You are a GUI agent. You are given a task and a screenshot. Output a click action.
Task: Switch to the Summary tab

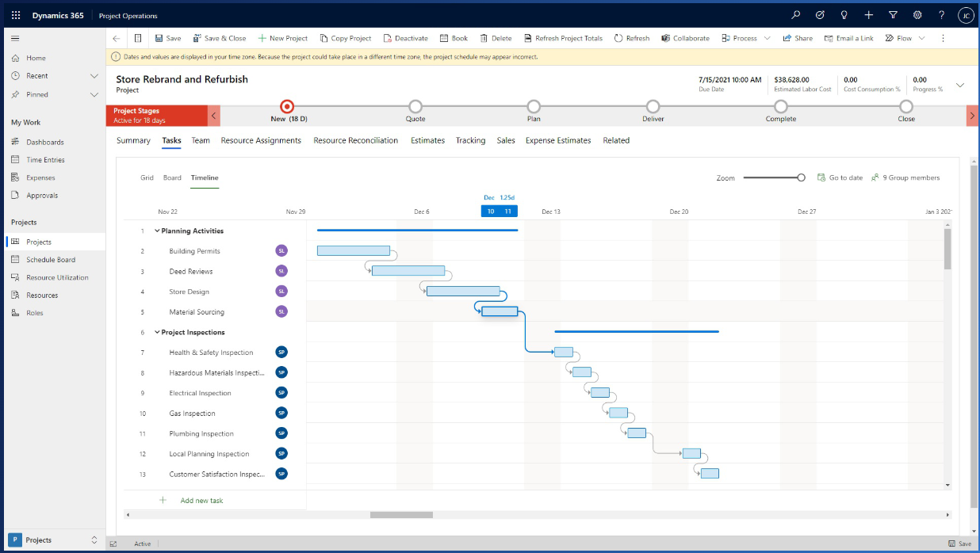click(x=133, y=140)
